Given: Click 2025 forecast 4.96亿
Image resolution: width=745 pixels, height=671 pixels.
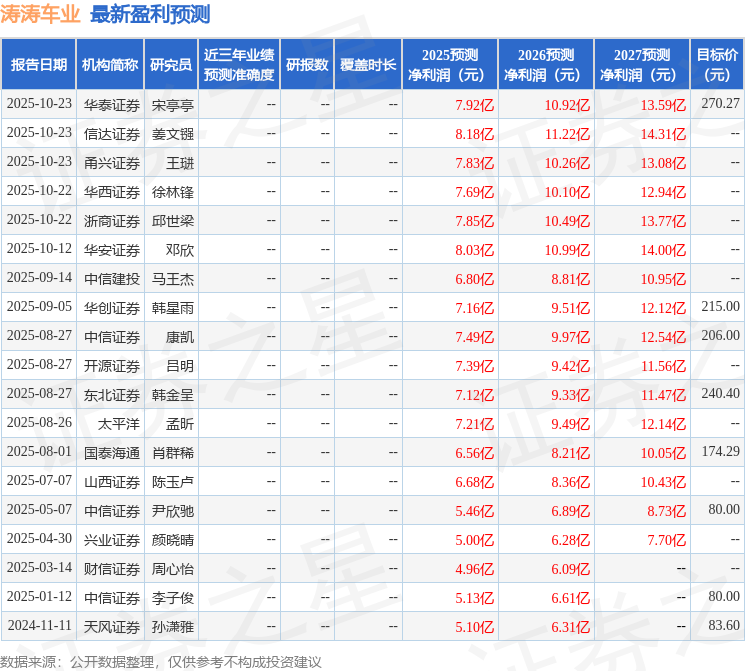Looking at the screenshot, I should point(474,569).
